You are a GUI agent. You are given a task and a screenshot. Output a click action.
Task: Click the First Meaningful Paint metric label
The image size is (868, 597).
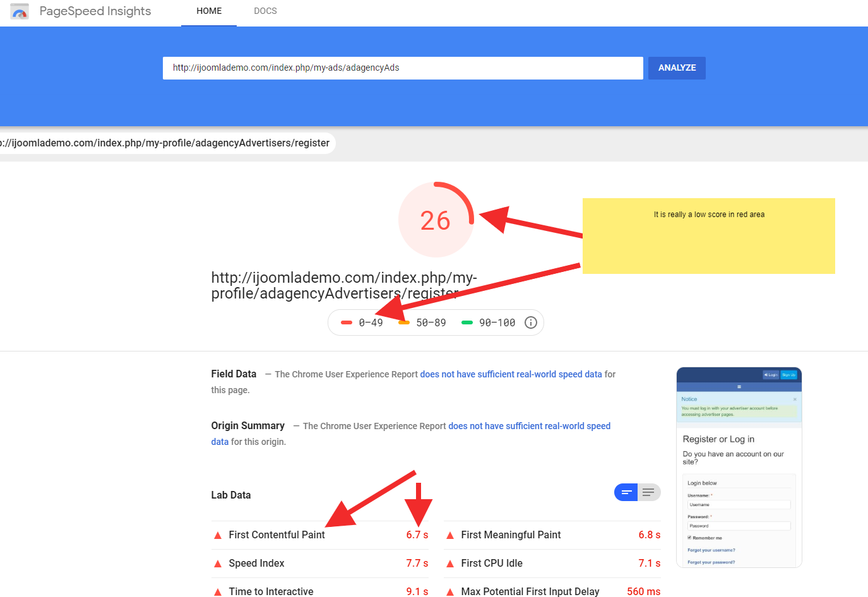click(x=511, y=535)
